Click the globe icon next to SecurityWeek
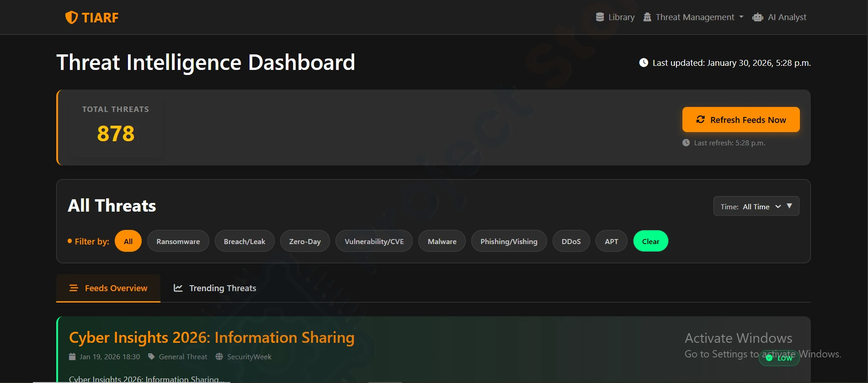Screen dimensions: 868x383 [219, 356]
